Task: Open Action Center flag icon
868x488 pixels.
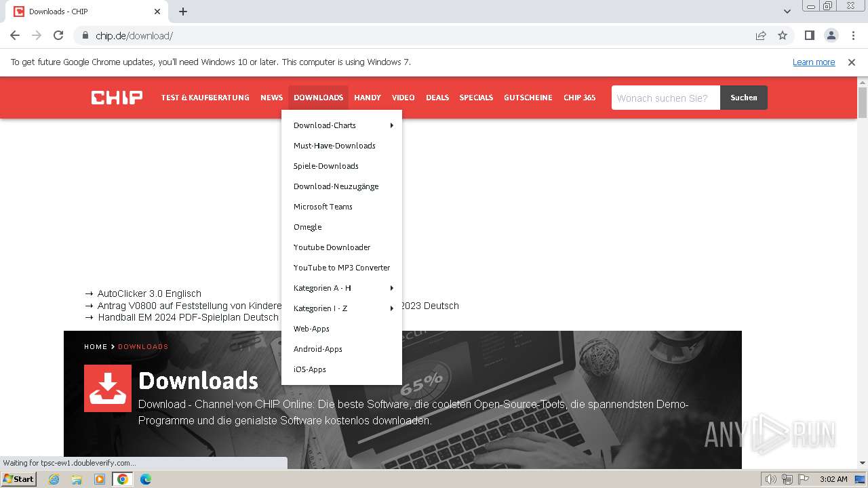Action: click(x=803, y=479)
